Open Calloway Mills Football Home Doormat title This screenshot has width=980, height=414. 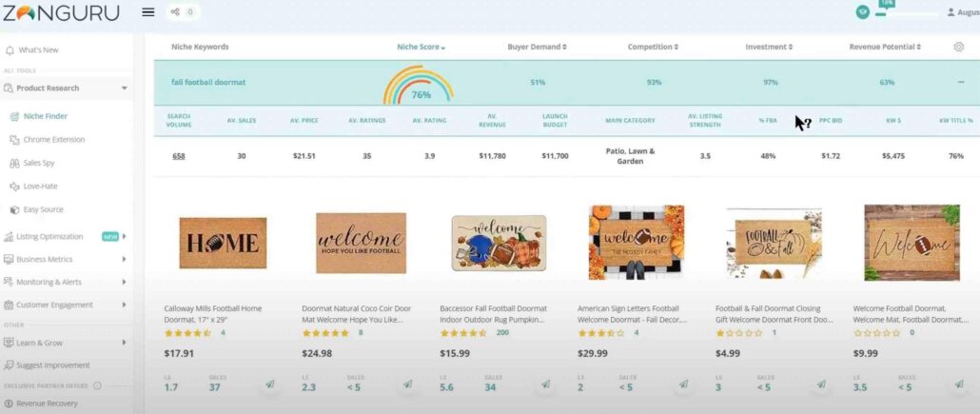[212, 314]
